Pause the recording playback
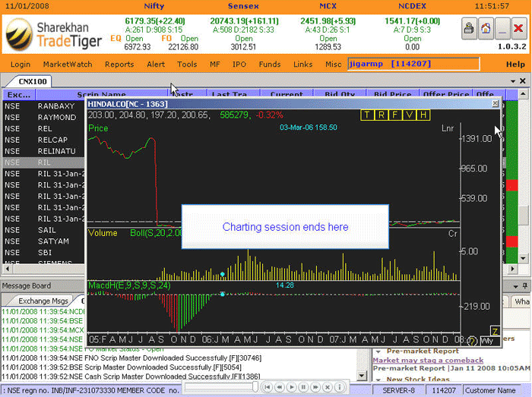 point(303,387)
